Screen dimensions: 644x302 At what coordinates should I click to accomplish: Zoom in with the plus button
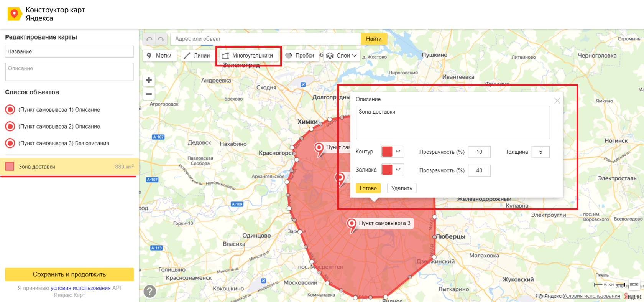149,80
